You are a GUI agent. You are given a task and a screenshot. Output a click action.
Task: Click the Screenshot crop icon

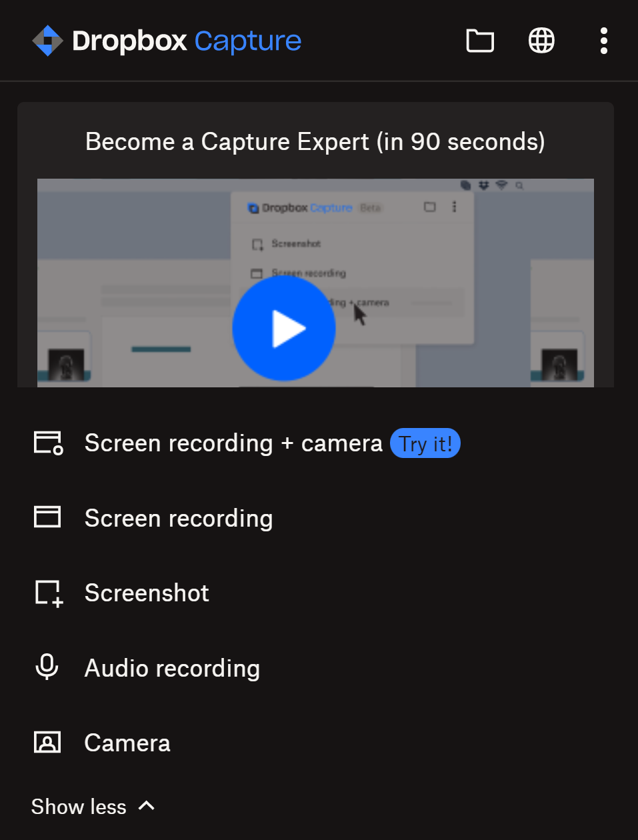pyautogui.click(x=49, y=593)
